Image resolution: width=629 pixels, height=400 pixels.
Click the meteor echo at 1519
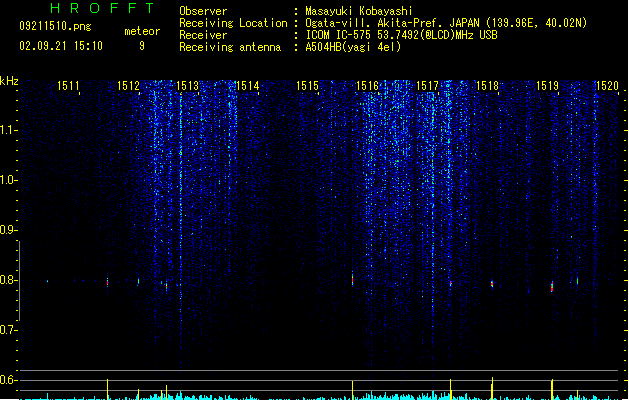(552, 286)
